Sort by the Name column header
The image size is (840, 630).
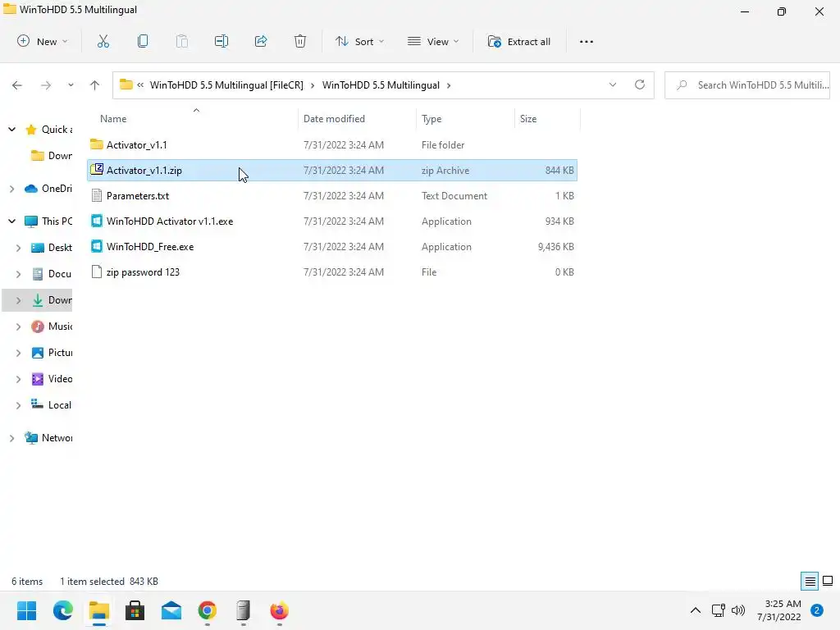click(x=193, y=119)
